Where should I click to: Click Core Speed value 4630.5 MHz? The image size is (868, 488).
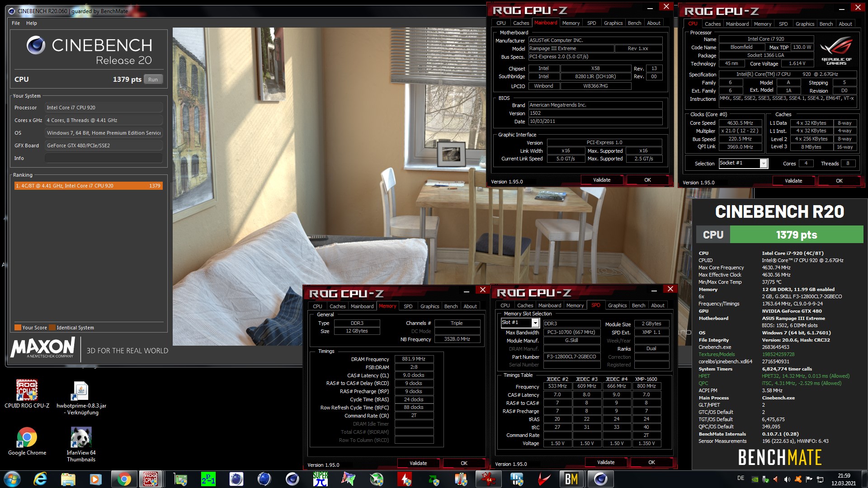click(x=740, y=123)
